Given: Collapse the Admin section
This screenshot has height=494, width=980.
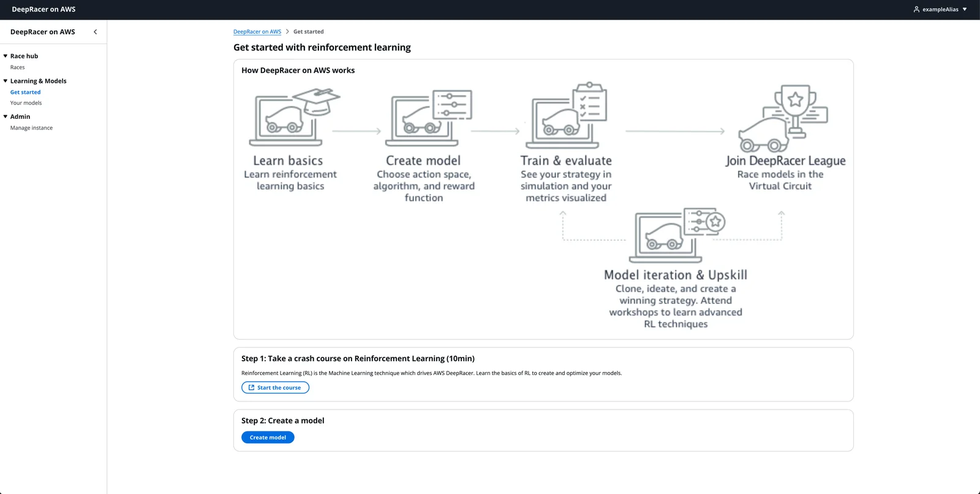Looking at the screenshot, I should pyautogui.click(x=6, y=116).
